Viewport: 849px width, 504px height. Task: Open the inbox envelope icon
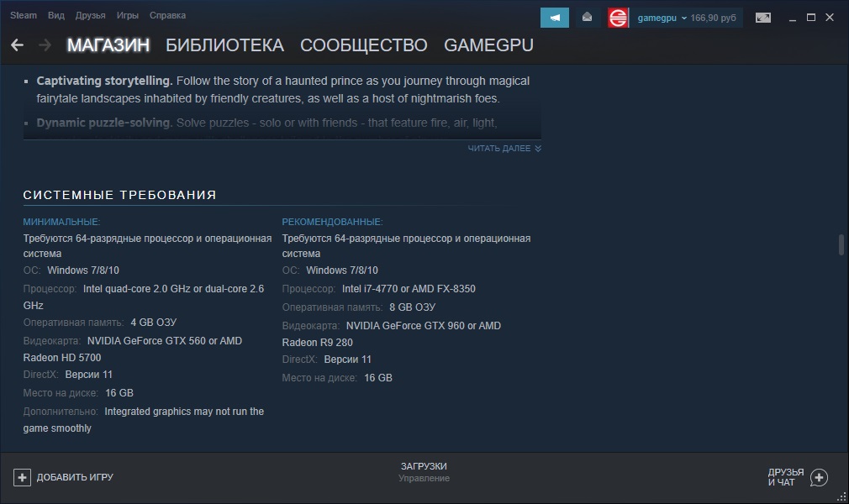pos(587,18)
